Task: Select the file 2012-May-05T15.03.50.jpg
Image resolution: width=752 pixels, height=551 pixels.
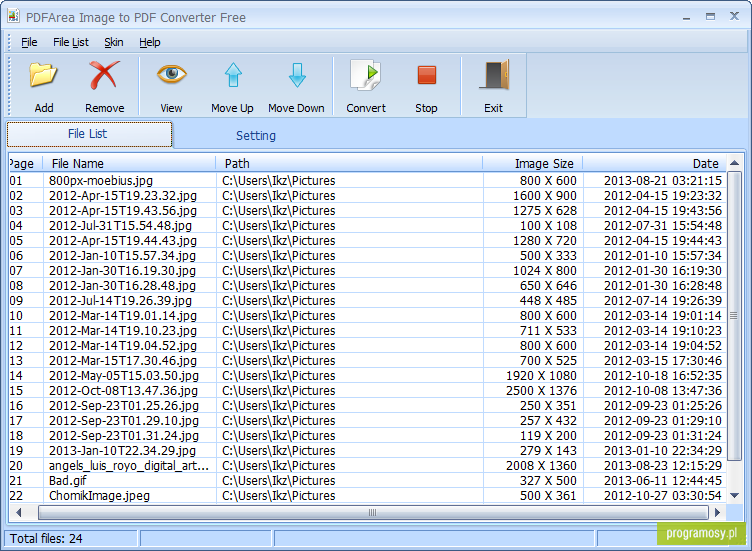Action: (x=124, y=375)
